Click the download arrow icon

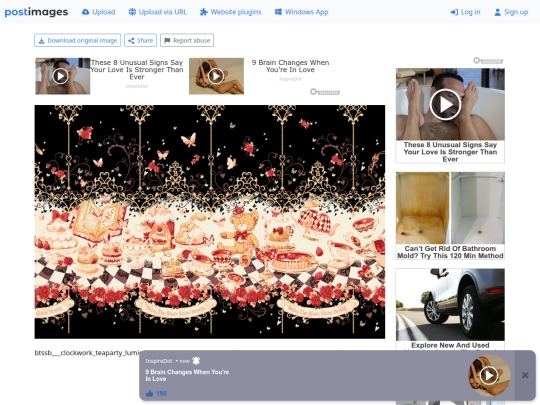tap(41, 41)
